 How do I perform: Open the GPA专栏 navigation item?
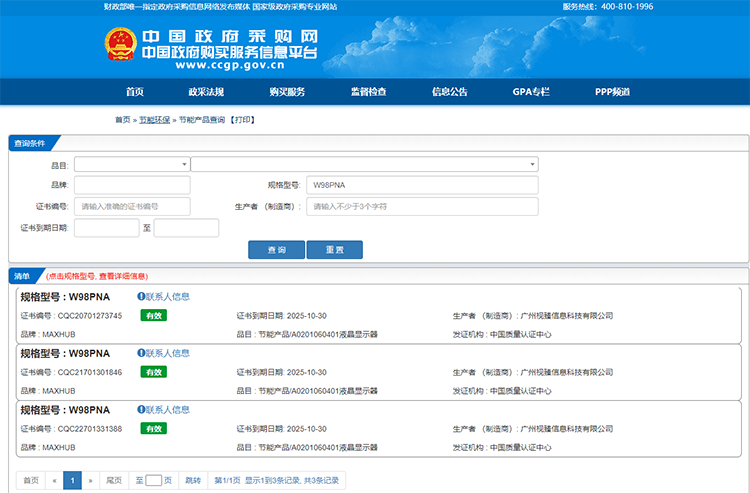[x=531, y=92]
